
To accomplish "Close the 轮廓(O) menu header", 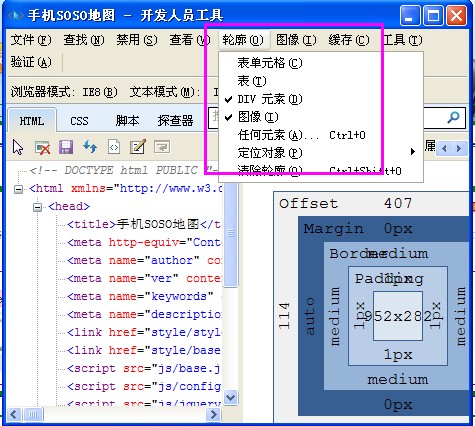I will click(x=243, y=40).
